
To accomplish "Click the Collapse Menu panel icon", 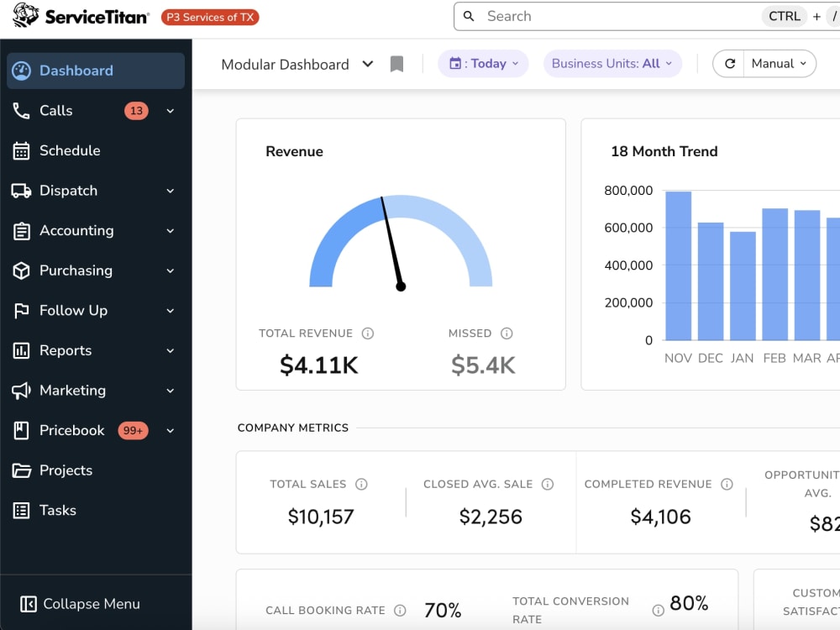I will (29, 604).
